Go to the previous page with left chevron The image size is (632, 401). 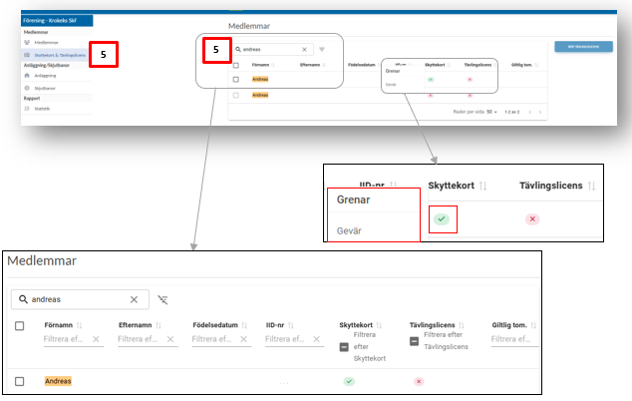(x=530, y=112)
